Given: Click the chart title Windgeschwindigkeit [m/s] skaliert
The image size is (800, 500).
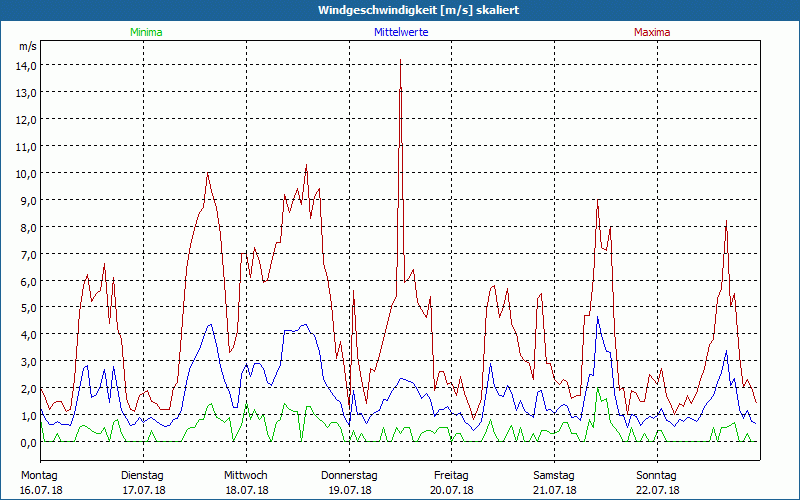Looking at the screenshot, I should point(418,10).
